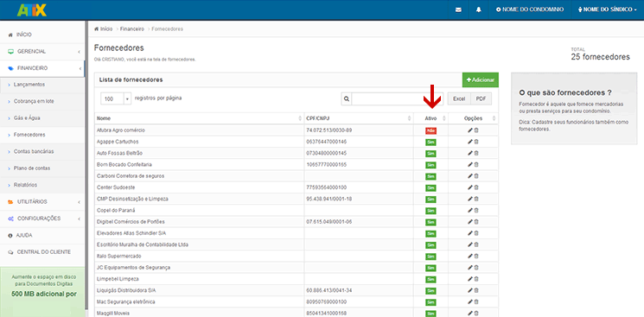
Task: Edit Digibel Comércios de Portões entry
Action: point(470,222)
